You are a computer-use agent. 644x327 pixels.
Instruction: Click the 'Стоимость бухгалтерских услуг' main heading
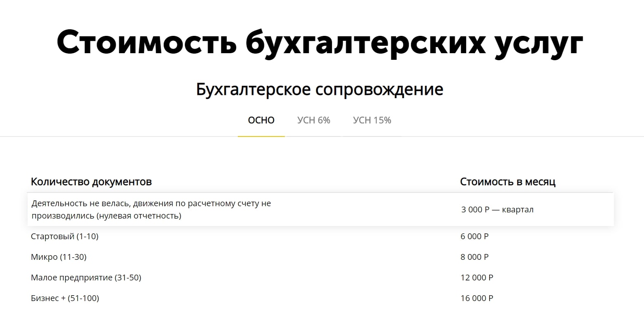click(320, 42)
